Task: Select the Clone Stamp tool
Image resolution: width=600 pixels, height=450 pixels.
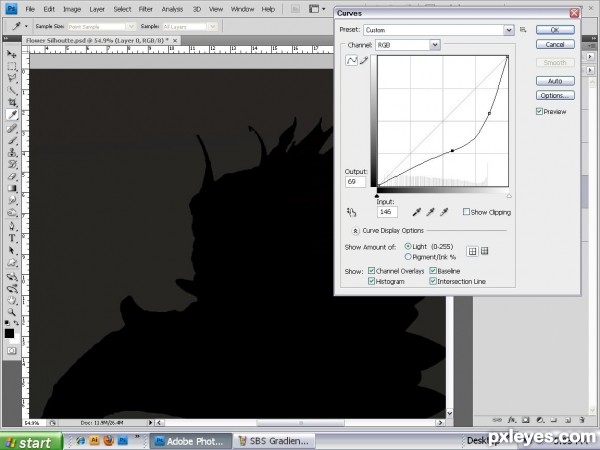Action: tap(12, 152)
